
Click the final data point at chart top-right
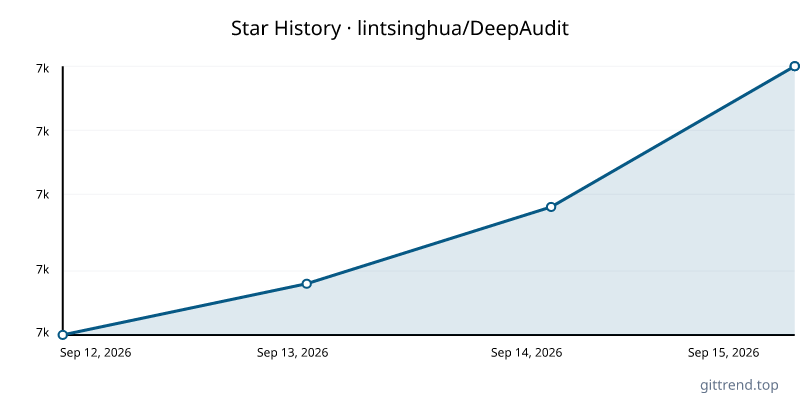coord(794,66)
